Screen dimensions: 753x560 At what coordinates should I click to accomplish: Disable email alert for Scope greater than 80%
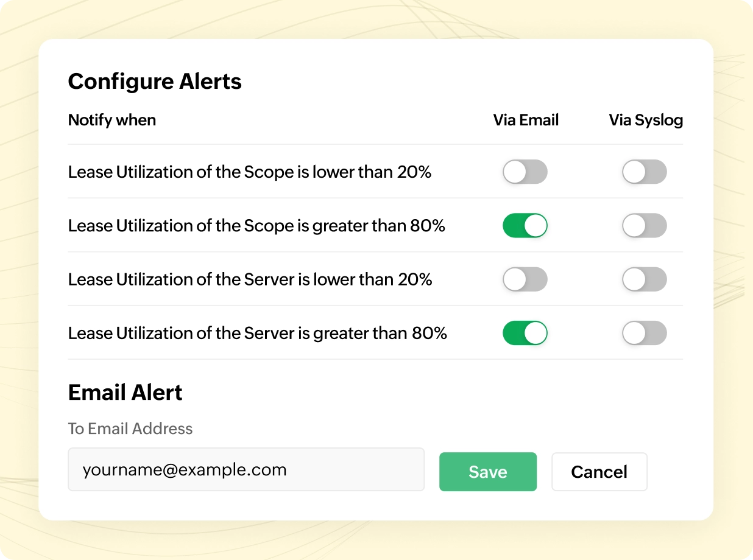click(x=525, y=226)
